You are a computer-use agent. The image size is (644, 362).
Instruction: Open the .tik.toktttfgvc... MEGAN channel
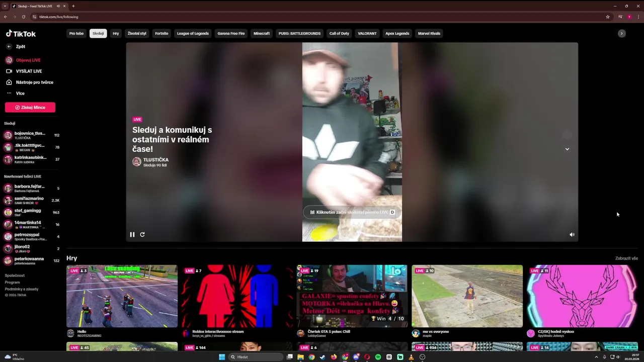tap(31, 147)
